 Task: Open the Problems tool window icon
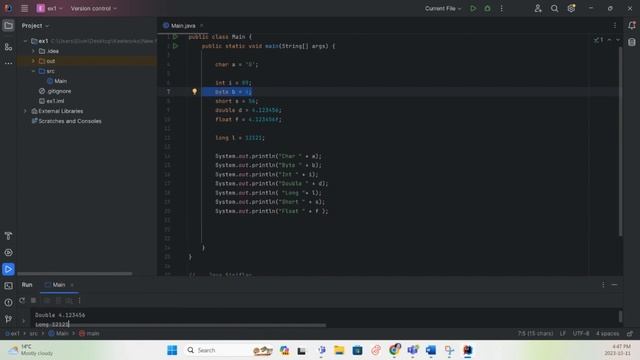coord(8,302)
